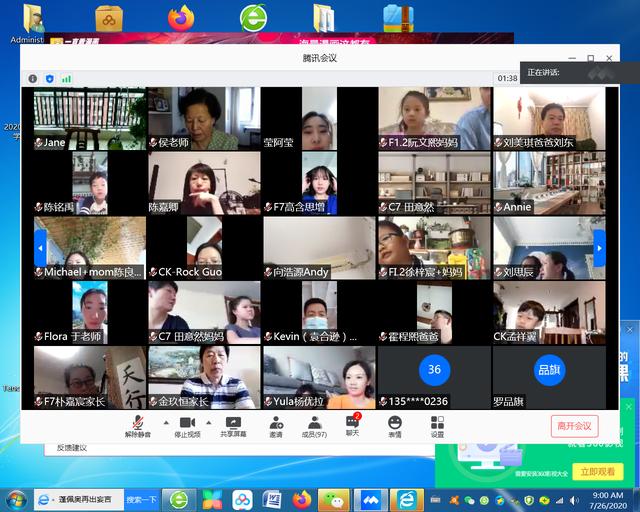Image resolution: width=640 pixels, height=512 pixels.
Task: Open the Administrator desktop folder
Action: tap(33, 22)
